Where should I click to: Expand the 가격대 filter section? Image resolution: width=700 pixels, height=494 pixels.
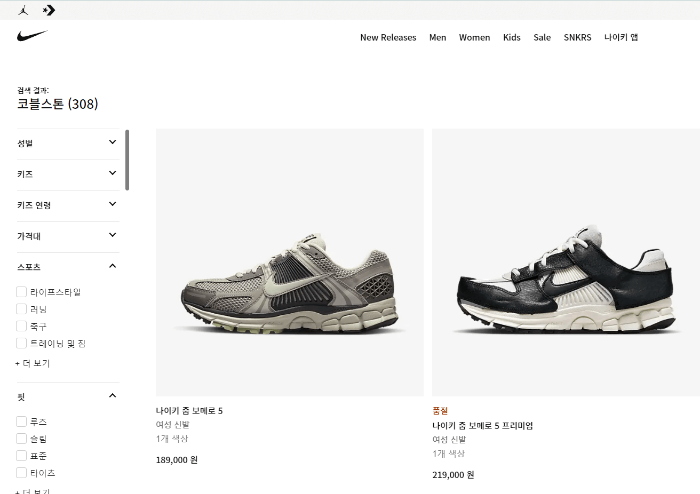click(68, 236)
